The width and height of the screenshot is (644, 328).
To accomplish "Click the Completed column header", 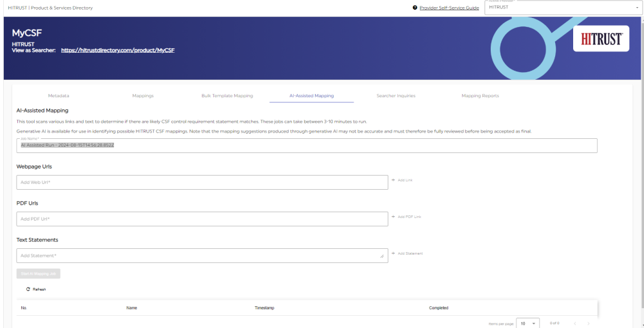I will [x=439, y=308].
